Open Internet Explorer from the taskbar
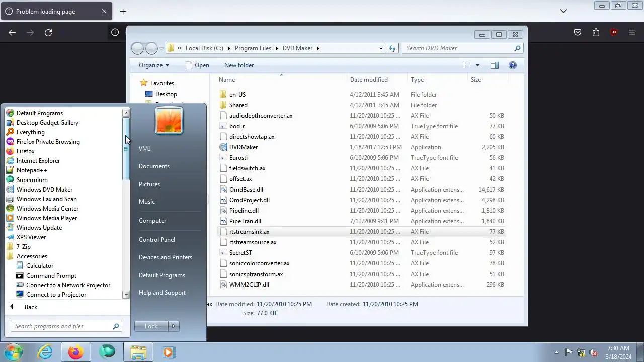The image size is (644, 362). (45, 352)
